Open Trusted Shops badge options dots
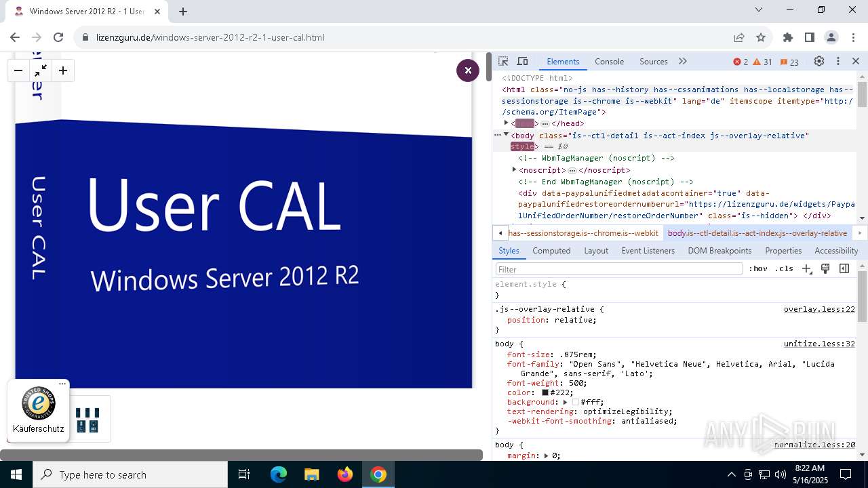This screenshot has height=488, width=868. [x=62, y=384]
